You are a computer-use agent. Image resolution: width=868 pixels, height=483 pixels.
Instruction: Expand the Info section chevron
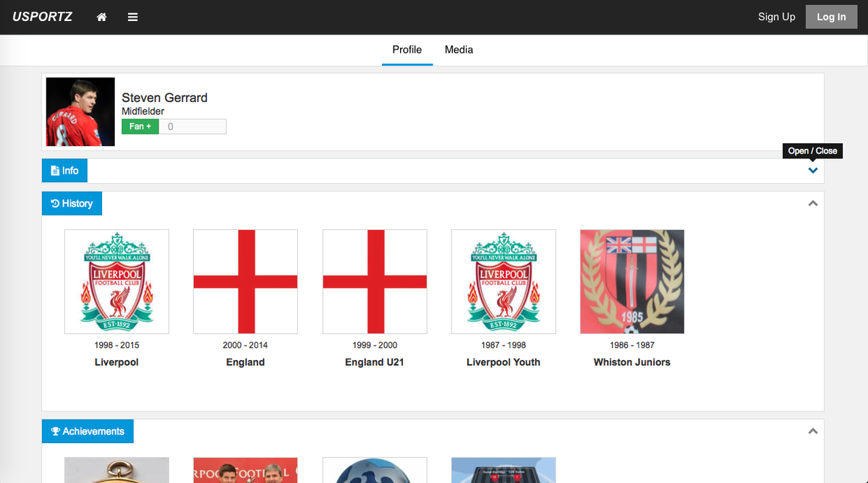pyautogui.click(x=813, y=171)
